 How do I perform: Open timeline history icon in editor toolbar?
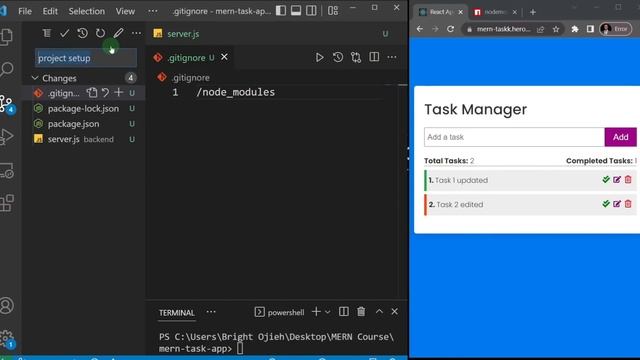338,58
